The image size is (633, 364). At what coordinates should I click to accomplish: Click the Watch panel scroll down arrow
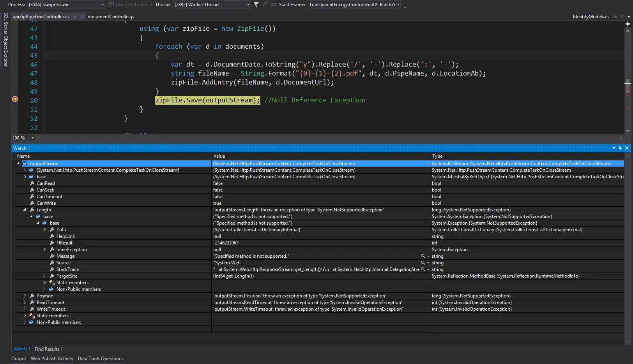click(628, 341)
